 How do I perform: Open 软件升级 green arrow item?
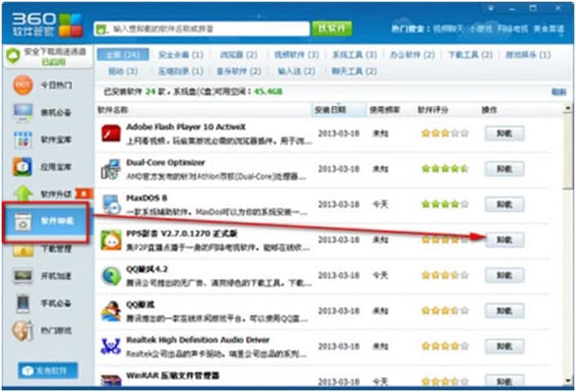coord(42,194)
